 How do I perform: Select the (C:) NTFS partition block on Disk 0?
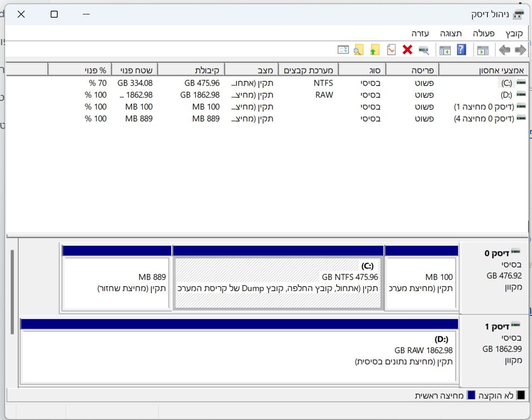278,283
